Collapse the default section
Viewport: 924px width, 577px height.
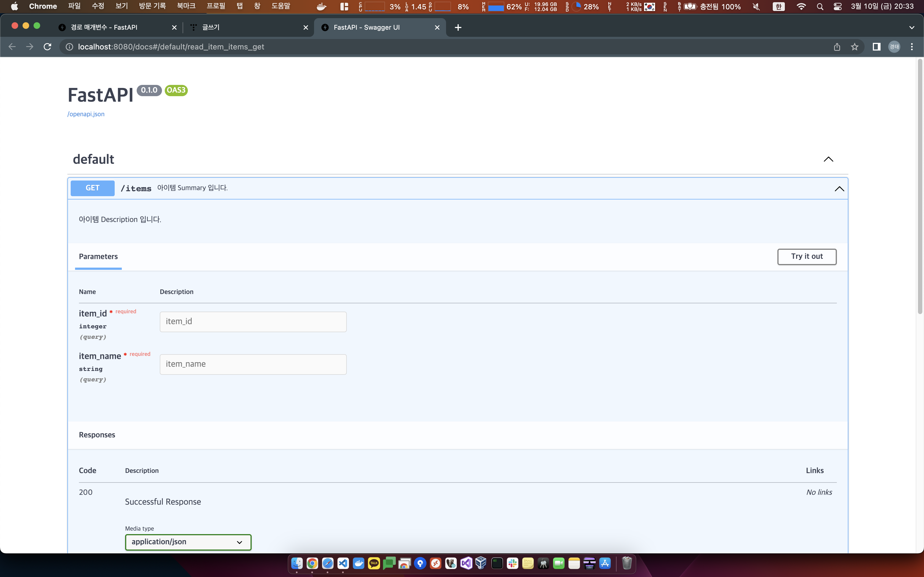(x=828, y=159)
